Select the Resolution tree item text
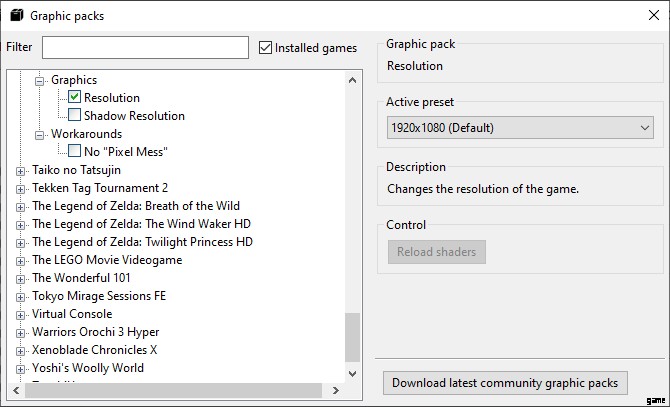Viewport: 670px width, 407px height. point(112,98)
